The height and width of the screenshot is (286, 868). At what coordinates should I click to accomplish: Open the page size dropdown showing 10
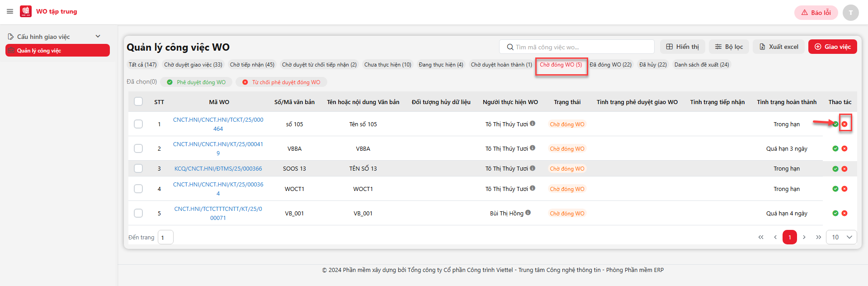(841, 237)
